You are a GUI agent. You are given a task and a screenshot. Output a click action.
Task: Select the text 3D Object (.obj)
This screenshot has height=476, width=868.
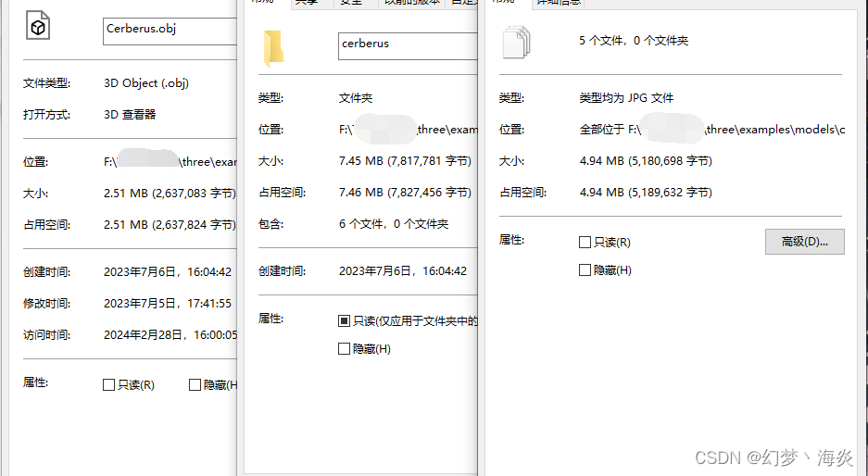click(x=146, y=83)
